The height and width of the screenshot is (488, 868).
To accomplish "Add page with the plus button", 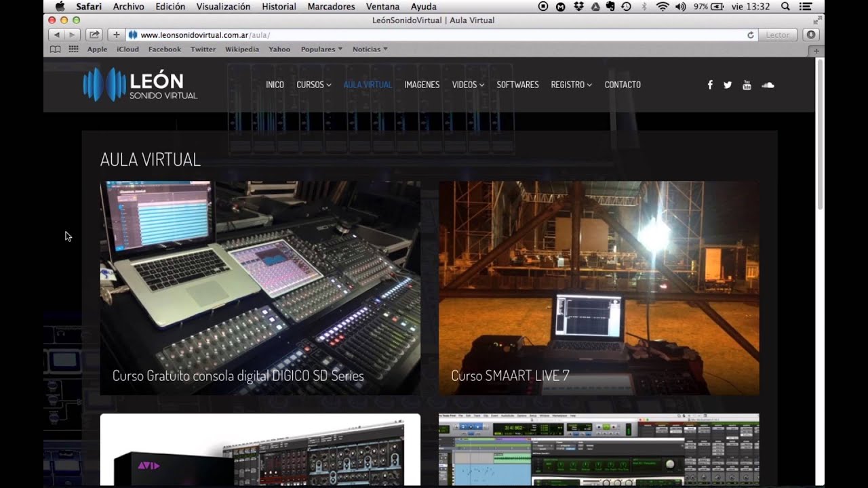I will [116, 35].
